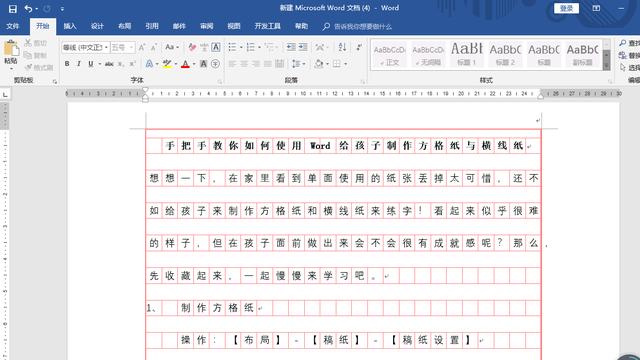This screenshot has width=640, height=360.
Task: Toggle Subscript formatting
Action: pyautogui.click(x=121, y=64)
